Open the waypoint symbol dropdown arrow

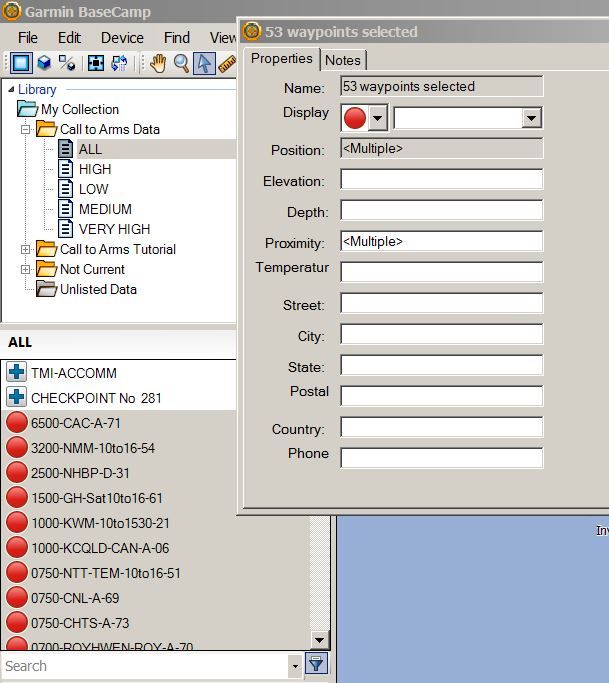tap(377, 118)
